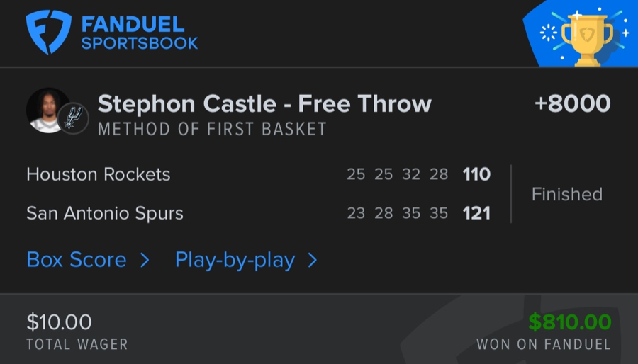Open the Play-by-play link

235,261
